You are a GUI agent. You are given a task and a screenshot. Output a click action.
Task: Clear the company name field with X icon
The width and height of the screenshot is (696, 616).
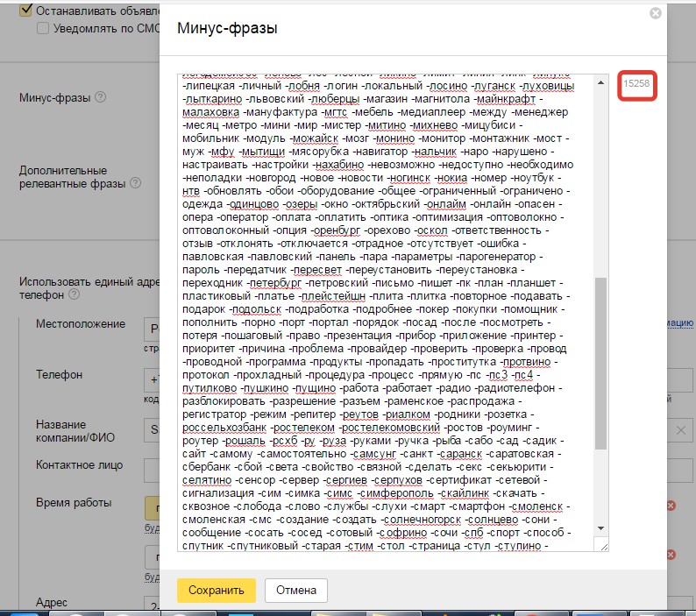(x=680, y=430)
